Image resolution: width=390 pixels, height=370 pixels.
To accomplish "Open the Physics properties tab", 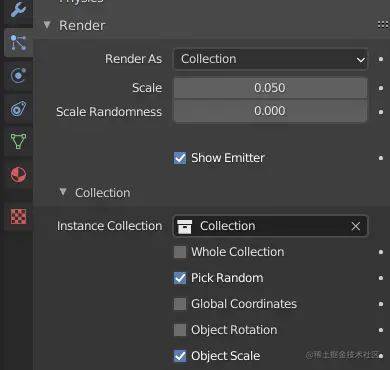I will 18,76.
